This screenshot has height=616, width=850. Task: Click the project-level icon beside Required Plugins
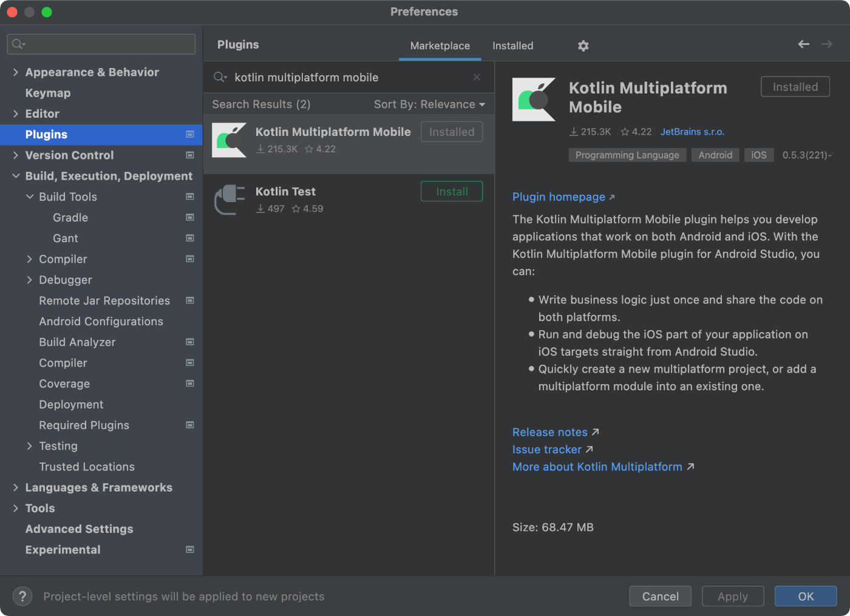(x=190, y=425)
